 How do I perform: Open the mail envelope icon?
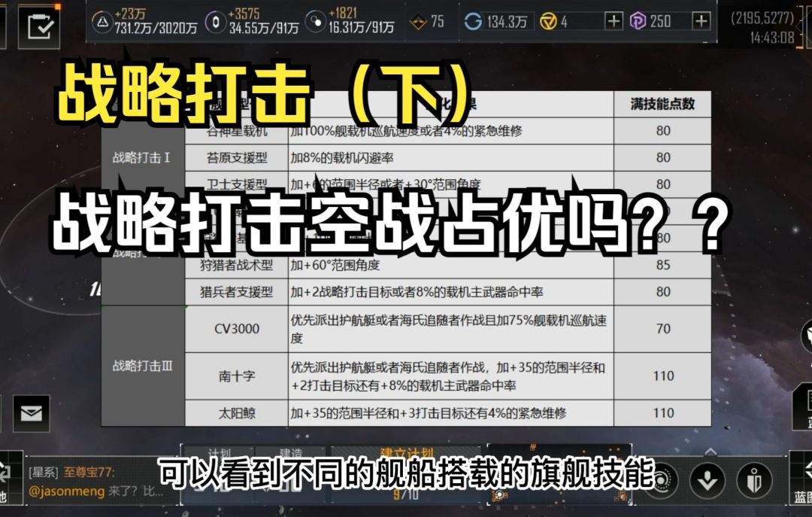click(32, 413)
